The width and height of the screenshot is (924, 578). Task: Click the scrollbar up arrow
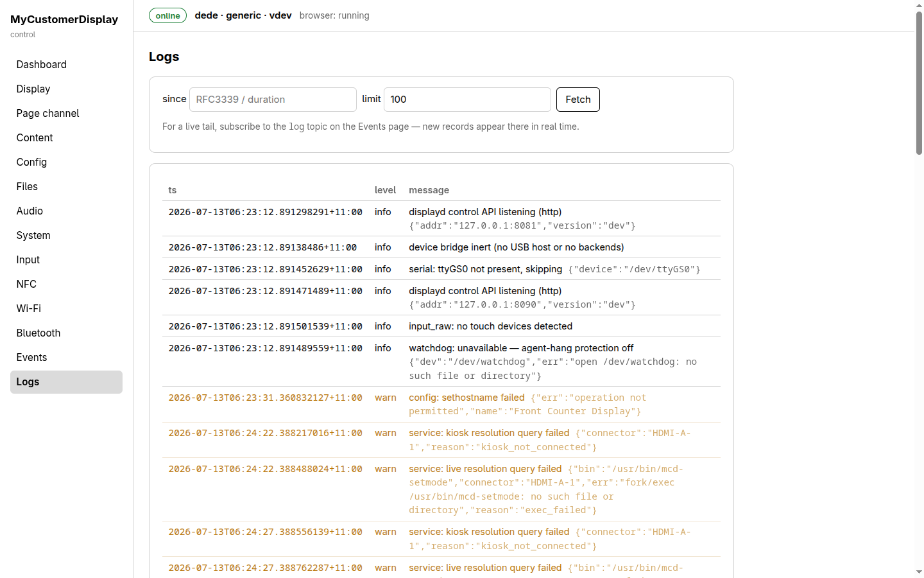point(919,4)
